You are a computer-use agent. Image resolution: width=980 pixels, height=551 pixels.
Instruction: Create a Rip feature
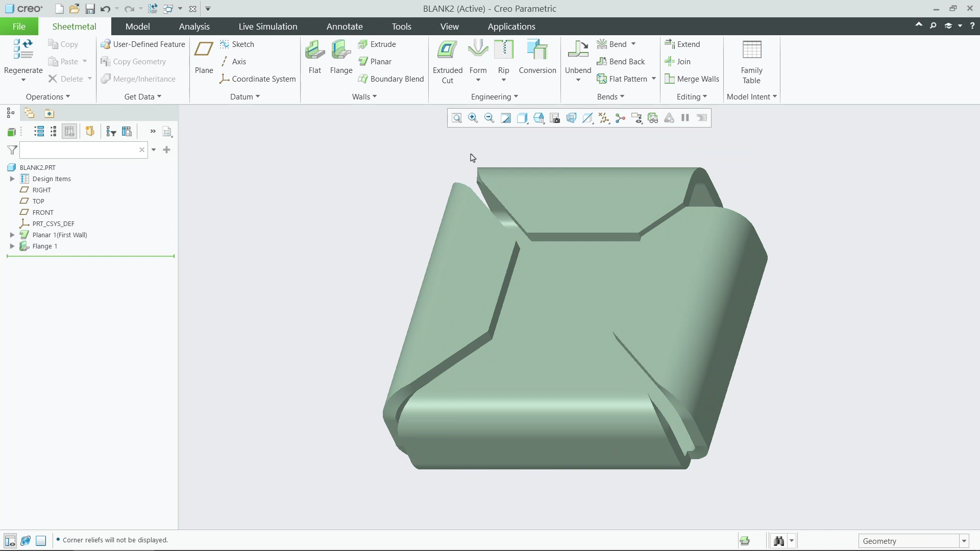503,56
